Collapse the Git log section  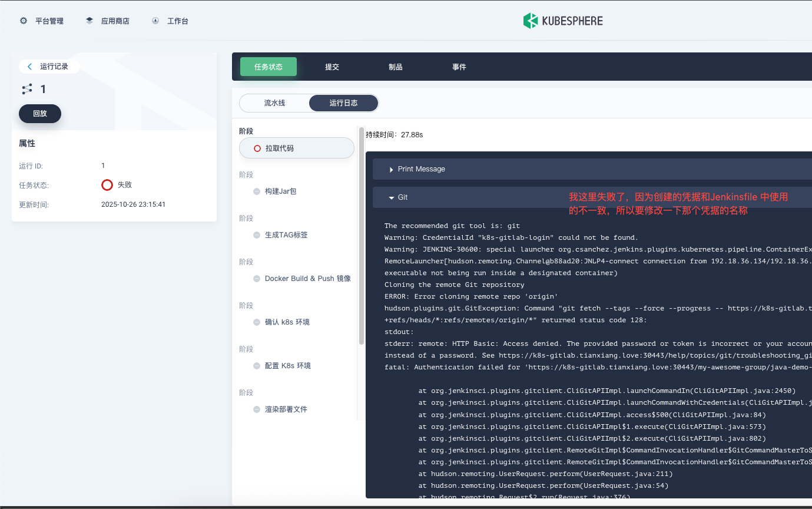pyautogui.click(x=392, y=198)
